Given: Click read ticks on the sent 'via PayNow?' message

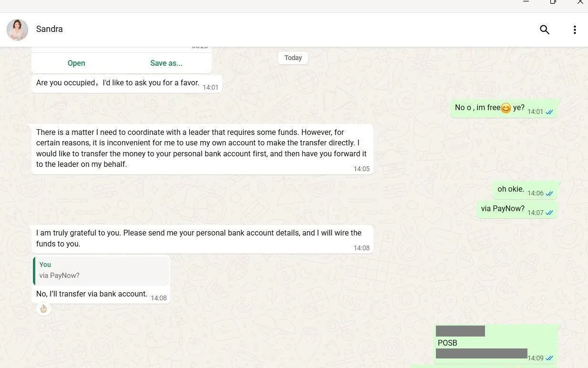Looking at the screenshot, I should pyautogui.click(x=549, y=213).
